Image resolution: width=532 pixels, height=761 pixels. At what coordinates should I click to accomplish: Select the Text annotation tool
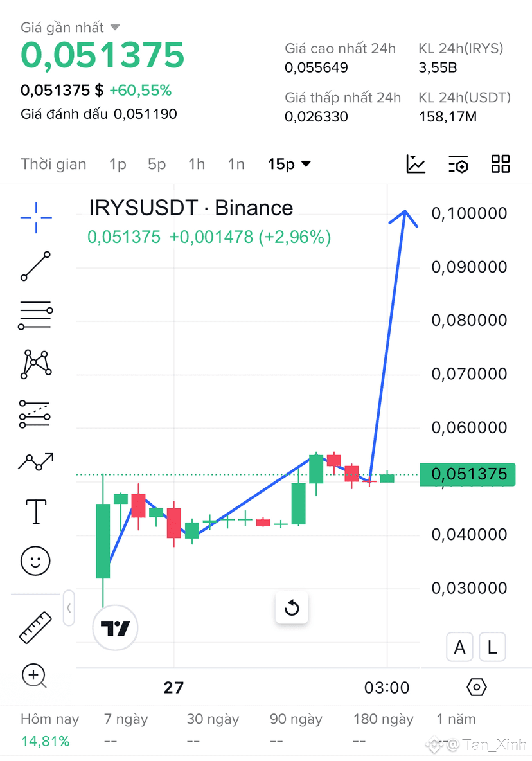pos(36,512)
